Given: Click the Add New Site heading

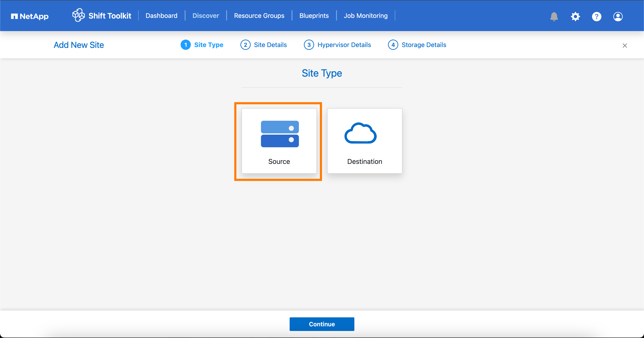Looking at the screenshot, I should (x=79, y=45).
